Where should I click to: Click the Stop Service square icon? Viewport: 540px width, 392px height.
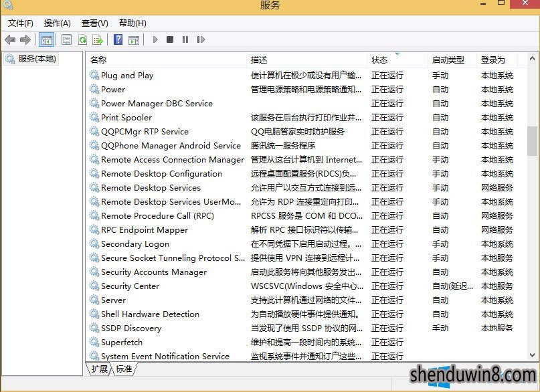(170, 39)
